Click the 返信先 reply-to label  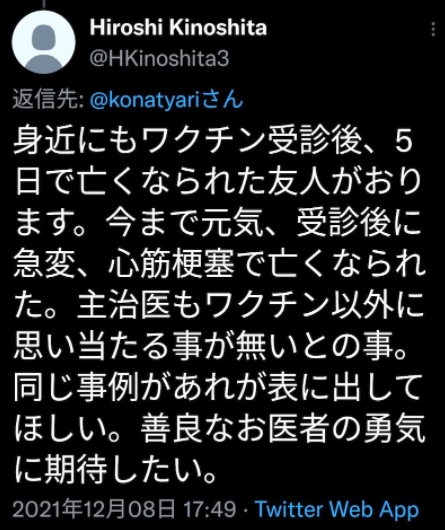[x=48, y=100]
